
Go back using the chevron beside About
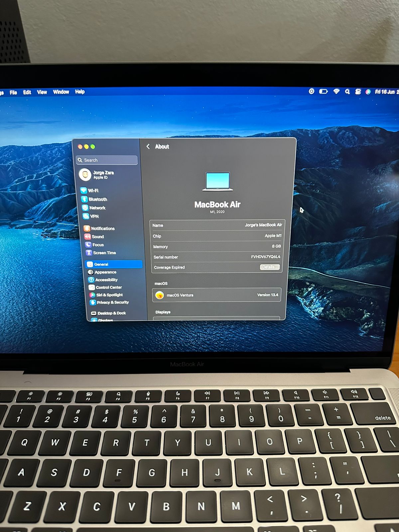[x=148, y=147]
